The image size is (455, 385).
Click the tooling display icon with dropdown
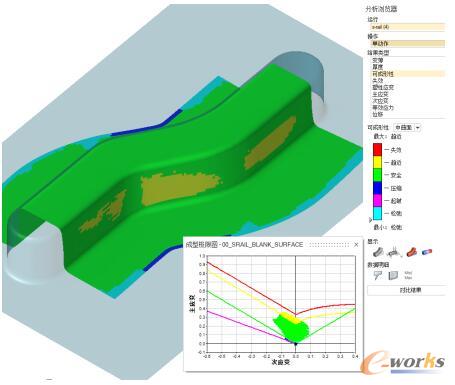pos(394,252)
